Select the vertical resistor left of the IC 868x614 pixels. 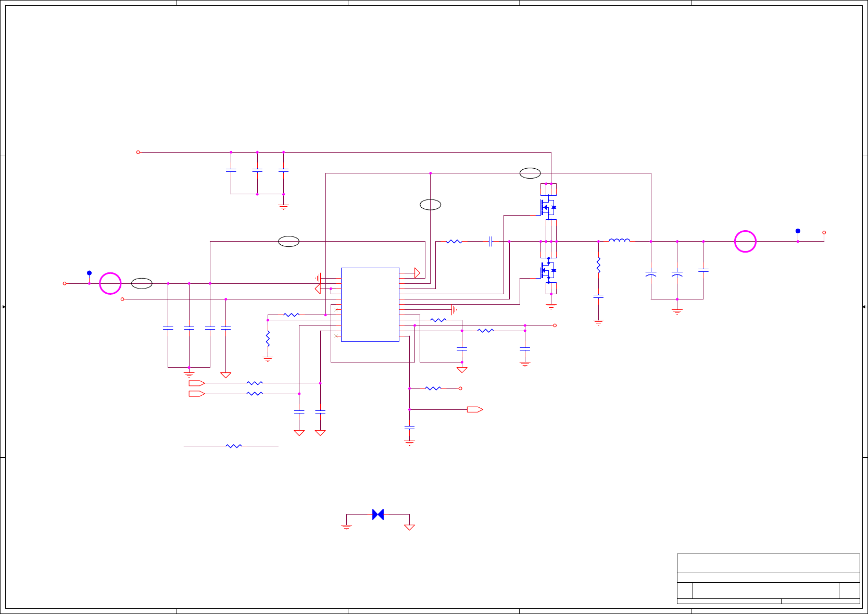click(x=268, y=339)
